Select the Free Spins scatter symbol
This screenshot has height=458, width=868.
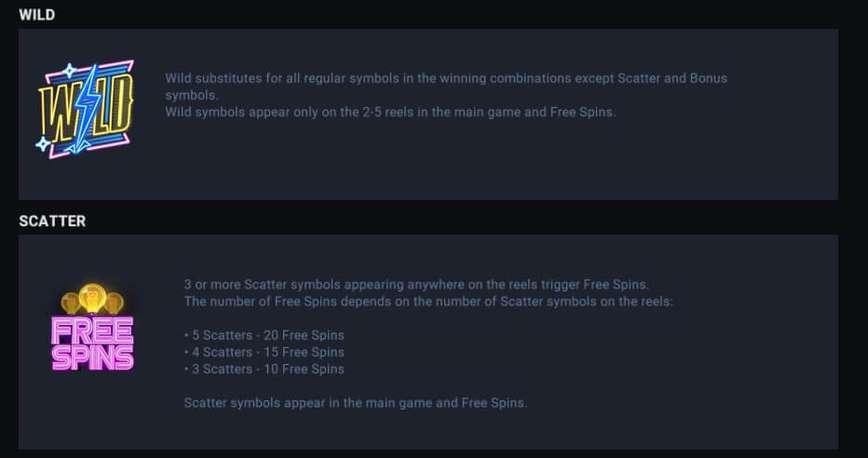pos(92,327)
